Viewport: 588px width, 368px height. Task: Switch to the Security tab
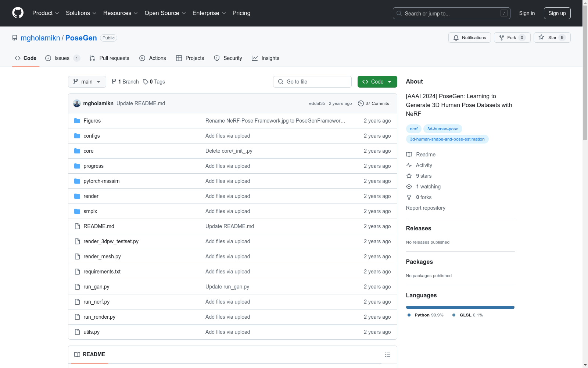(x=228, y=58)
